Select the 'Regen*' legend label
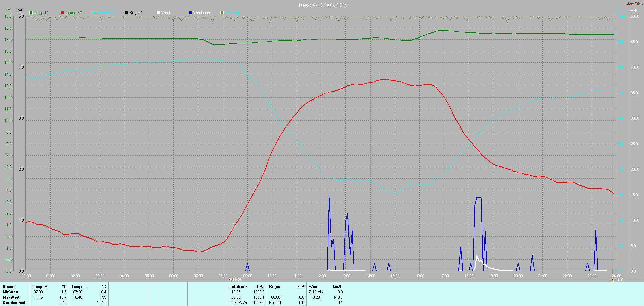 tap(136, 13)
